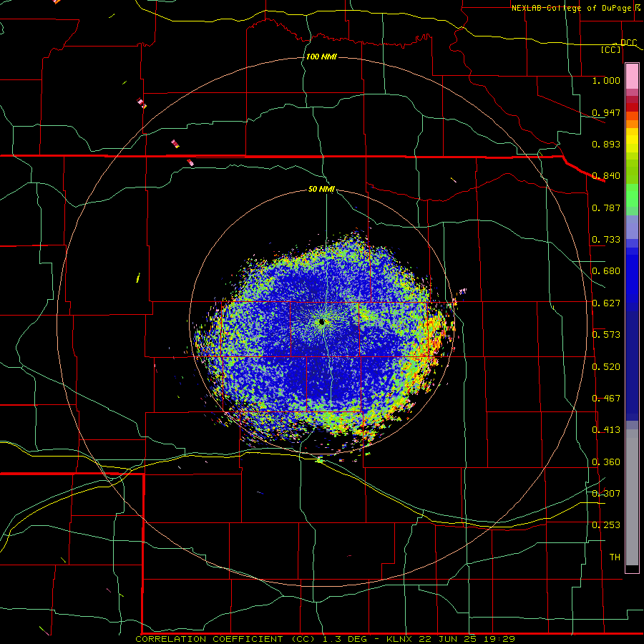Pick the red segment of the color bar
Screen dimensions: 644x644
(x=632, y=107)
